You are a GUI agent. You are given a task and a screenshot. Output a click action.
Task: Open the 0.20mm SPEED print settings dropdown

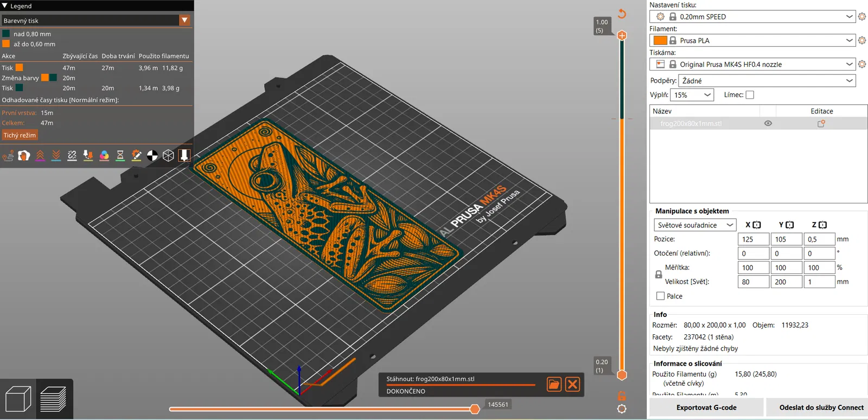click(x=752, y=16)
